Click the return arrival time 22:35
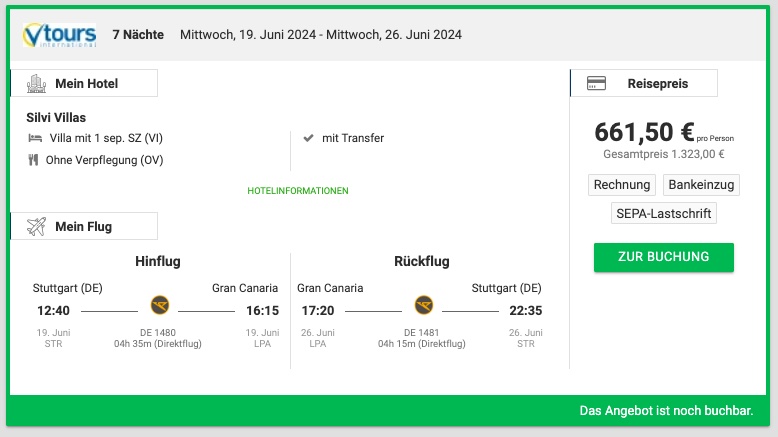Screen dimensions: 778x437 (x=526, y=311)
